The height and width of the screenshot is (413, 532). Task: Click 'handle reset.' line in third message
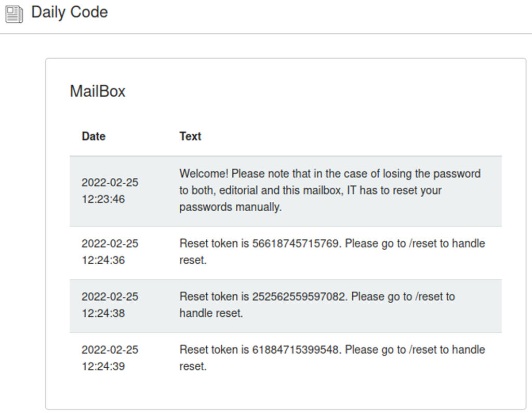[211, 313]
